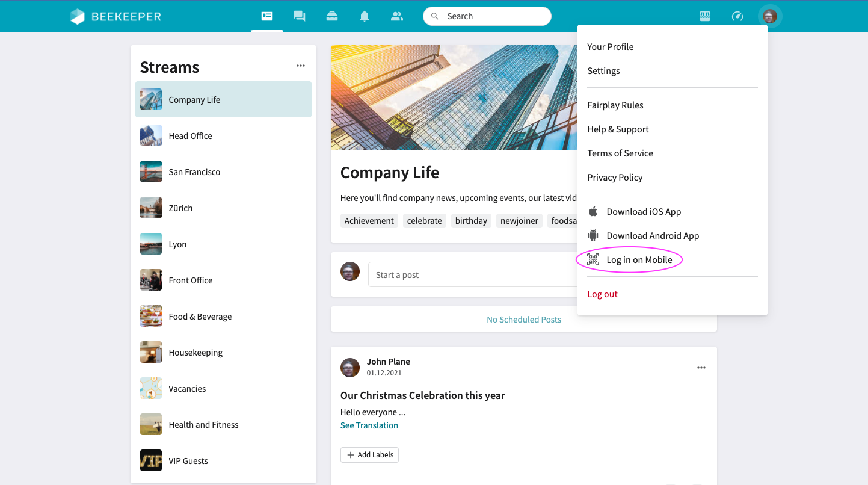This screenshot has width=868, height=485.
Task: Open Settings from the user menu
Action: coord(603,71)
